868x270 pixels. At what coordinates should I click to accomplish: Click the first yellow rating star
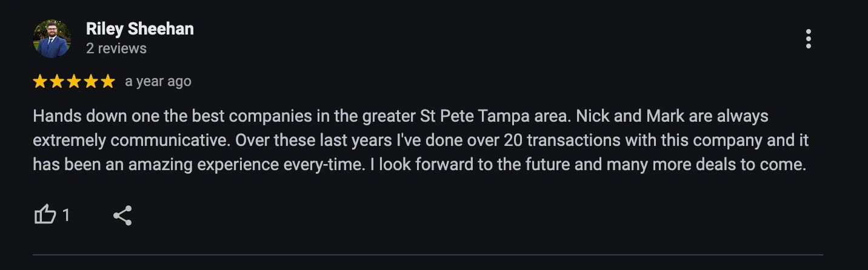(x=40, y=82)
